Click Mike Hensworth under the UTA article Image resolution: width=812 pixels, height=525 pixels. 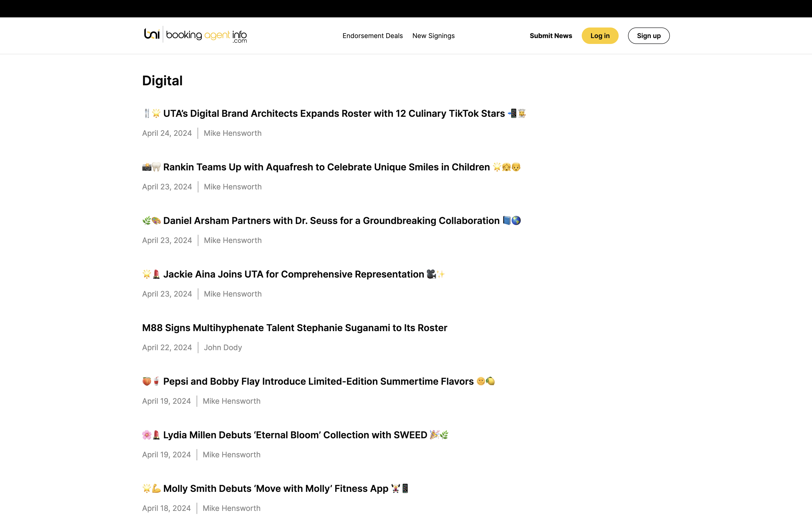coord(233,133)
